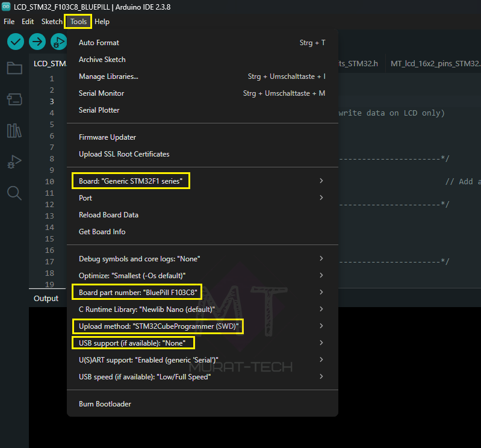Viewport: 481px width, 448px height.
Task: Open the Help menu
Action: 102,22
